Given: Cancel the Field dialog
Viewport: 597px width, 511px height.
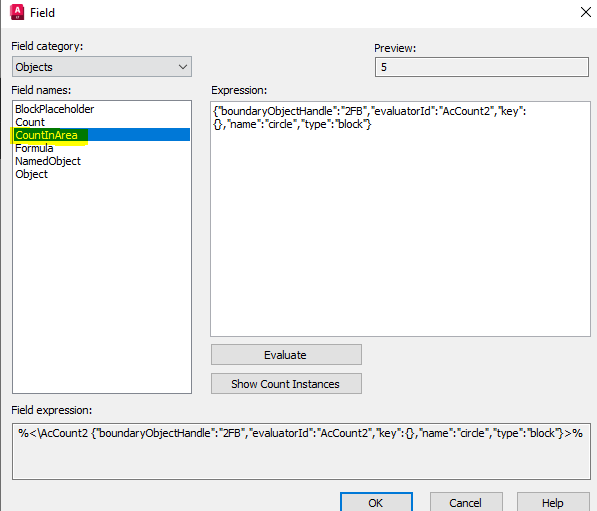Looking at the screenshot, I should pos(466,502).
